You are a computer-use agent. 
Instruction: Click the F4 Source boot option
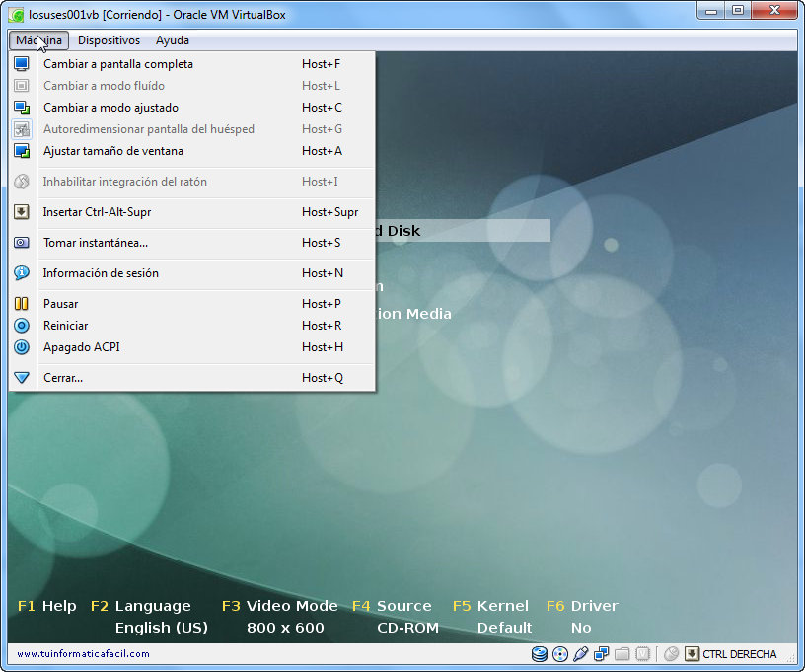tap(392, 606)
